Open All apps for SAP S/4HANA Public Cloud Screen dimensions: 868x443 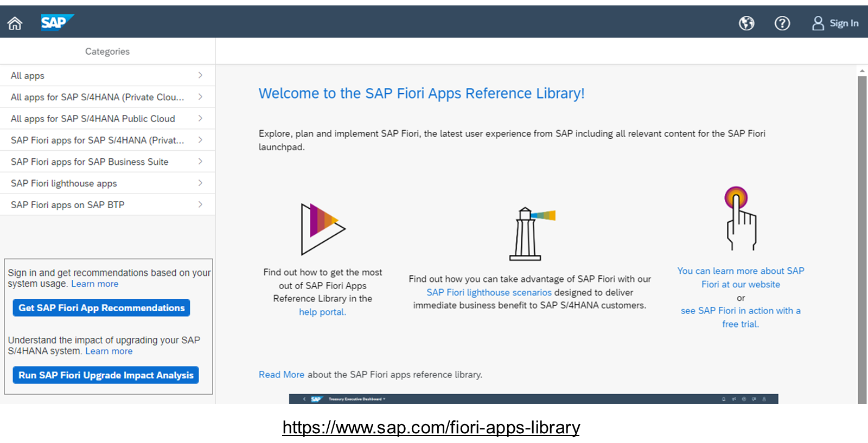pos(107,119)
